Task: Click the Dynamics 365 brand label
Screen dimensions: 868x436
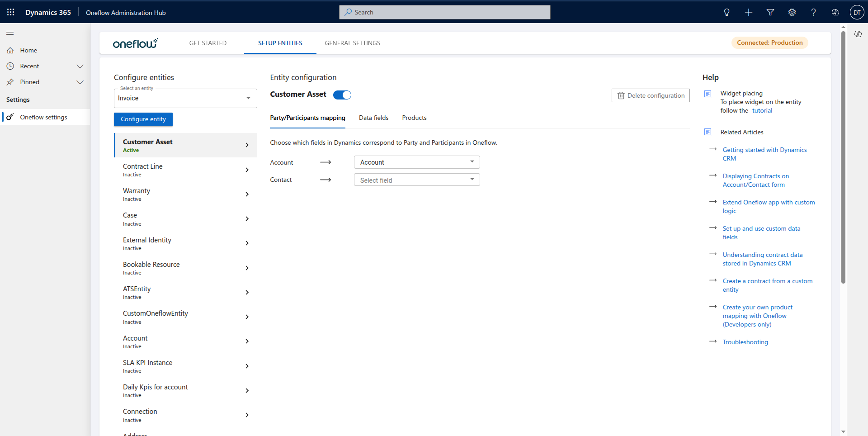Action: [48, 13]
